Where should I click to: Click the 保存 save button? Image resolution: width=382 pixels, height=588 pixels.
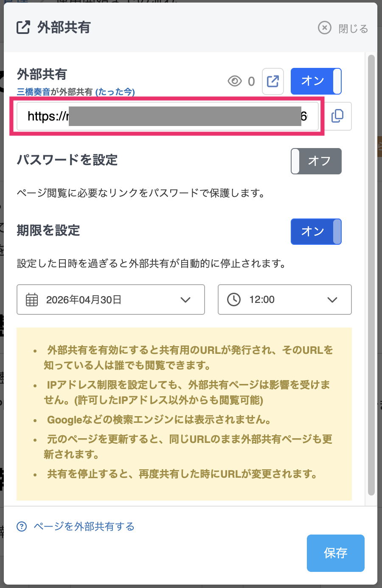tap(335, 553)
